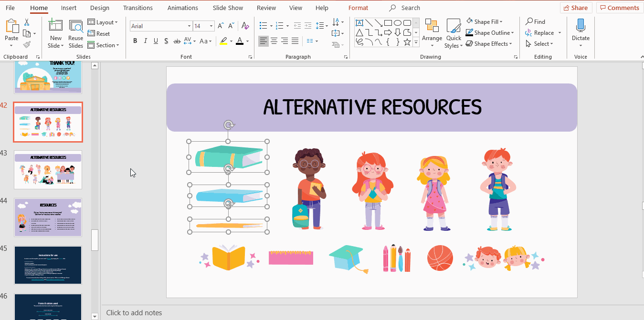
Task: Activate the Dictate voice tool
Action: [581, 30]
